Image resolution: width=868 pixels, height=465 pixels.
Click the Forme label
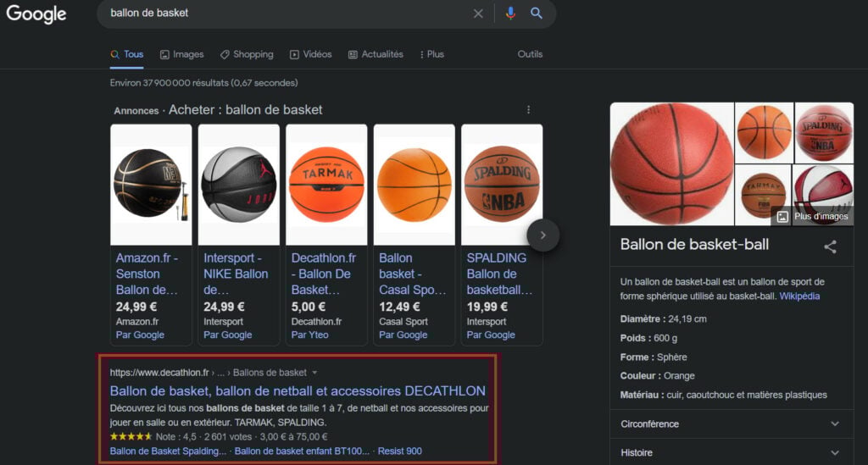[637, 357]
